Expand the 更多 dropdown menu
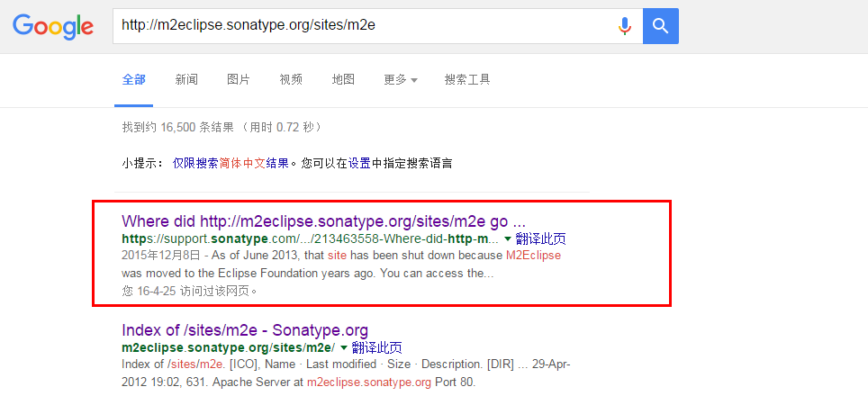 coord(401,80)
